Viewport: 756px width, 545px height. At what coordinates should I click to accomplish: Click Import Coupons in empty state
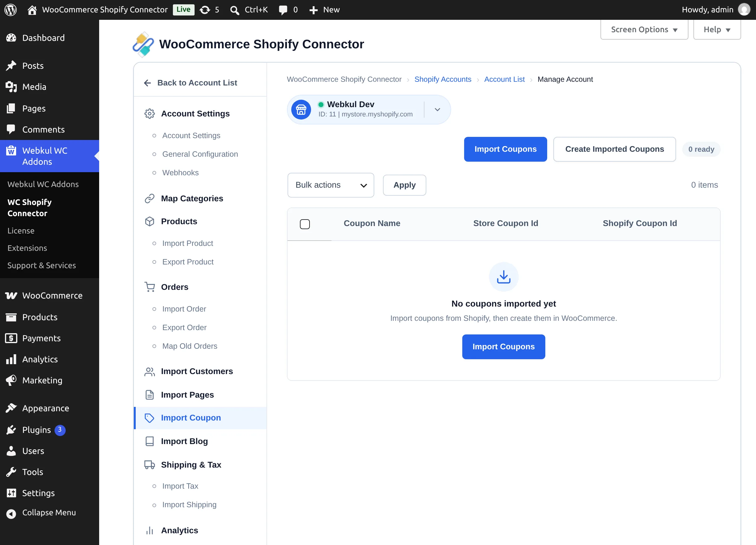pyautogui.click(x=503, y=347)
